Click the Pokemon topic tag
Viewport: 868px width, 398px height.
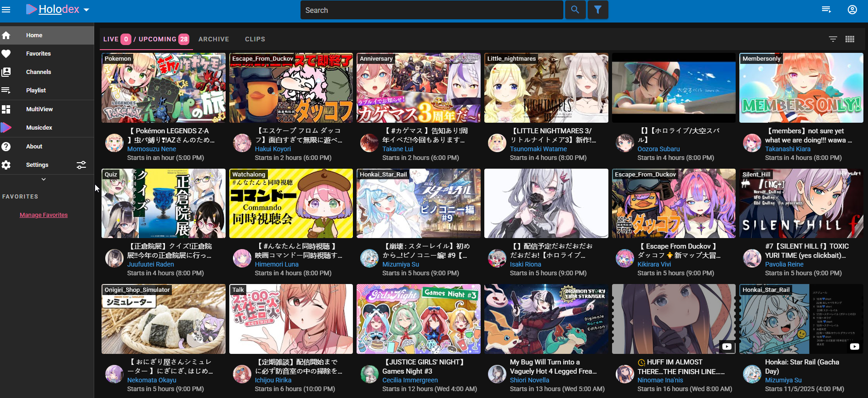point(118,58)
